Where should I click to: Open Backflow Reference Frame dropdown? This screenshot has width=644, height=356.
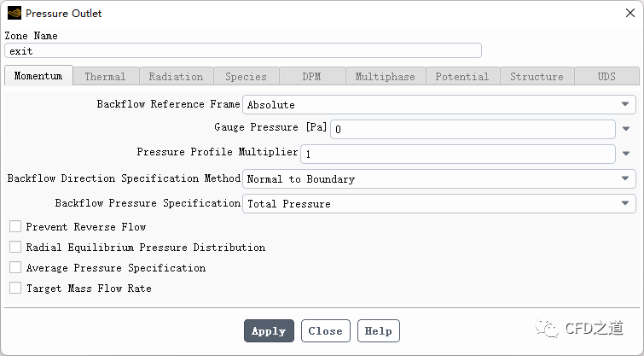point(439,105)
